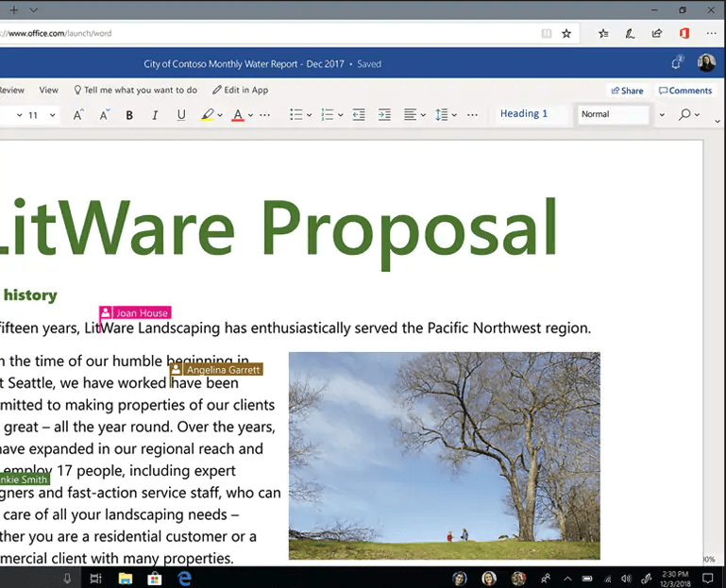Open browser settings and more menu
The width and height of the screenshot is (726, 588).
pos(712,33)
